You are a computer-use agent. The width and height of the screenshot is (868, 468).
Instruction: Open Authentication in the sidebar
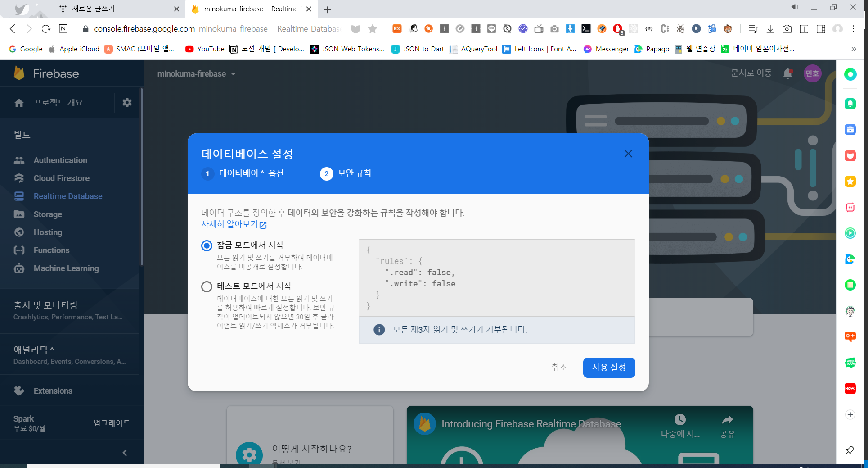pyautogui.click(x=60, y=160)
